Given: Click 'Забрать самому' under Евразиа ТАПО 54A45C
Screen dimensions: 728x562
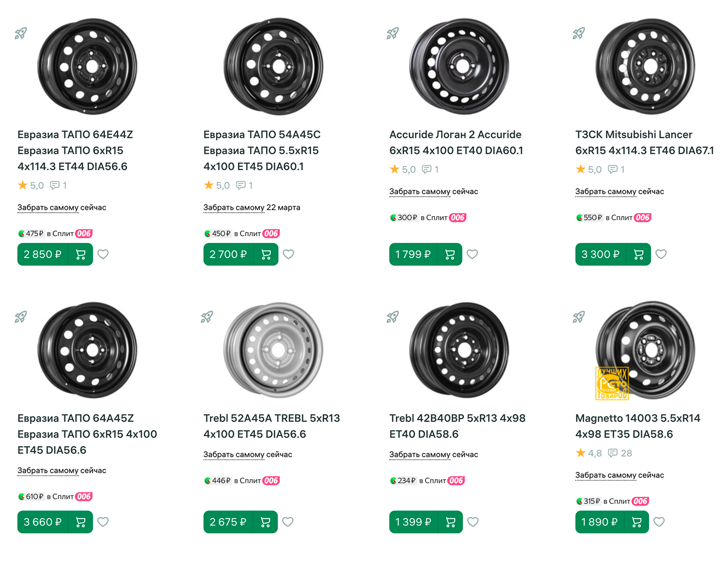Looking at the screenshot, I should 234,208.
